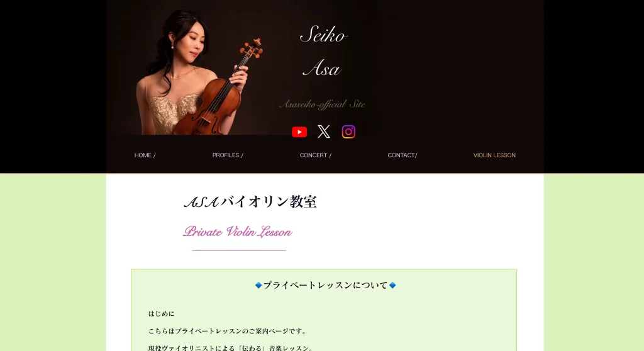Click the プライベートレッスンについて section title
Image resolution: width=644 pixels, height=351 pixels.
tap(325, 285)
